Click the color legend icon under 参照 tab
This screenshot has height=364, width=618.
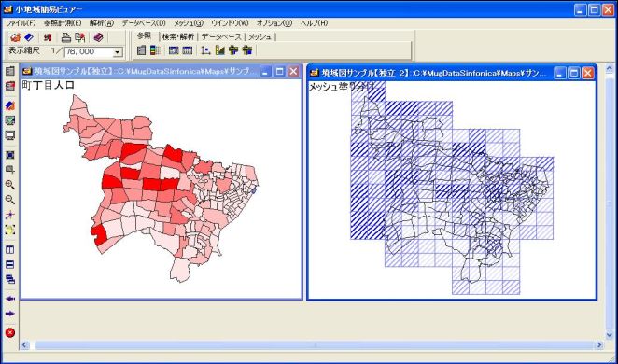click(156, 50)
